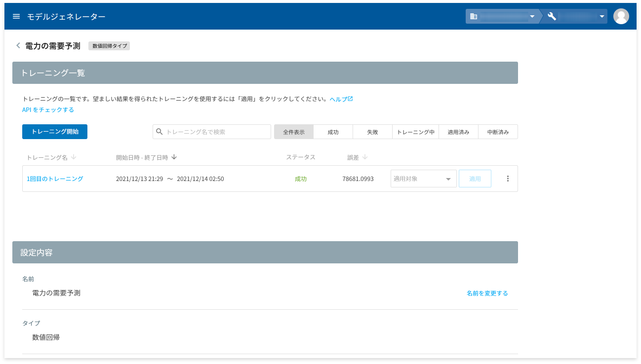Select the 適用済み filter tab
Image resolution: width=641 pixels, height=364 pixels.
[x=458, y=132]
